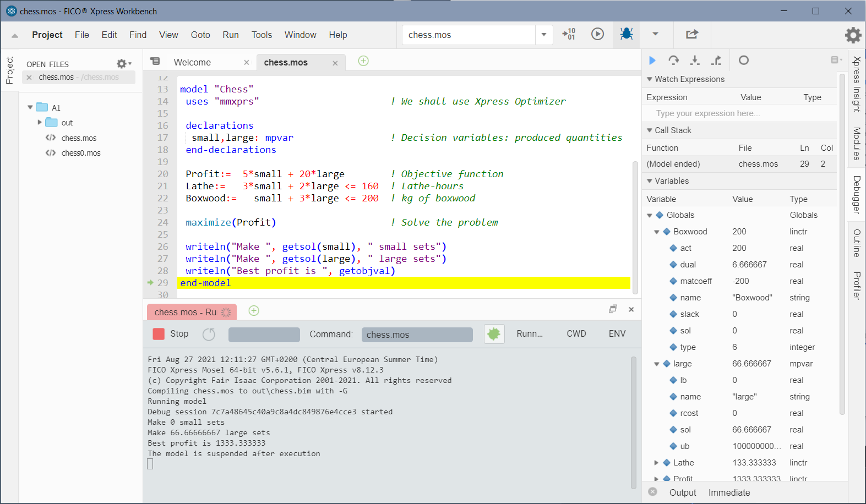Viewport: 866px width, 504px height.
Task: Collapse the menu bar arrow
Action: (x=15, y=36)
